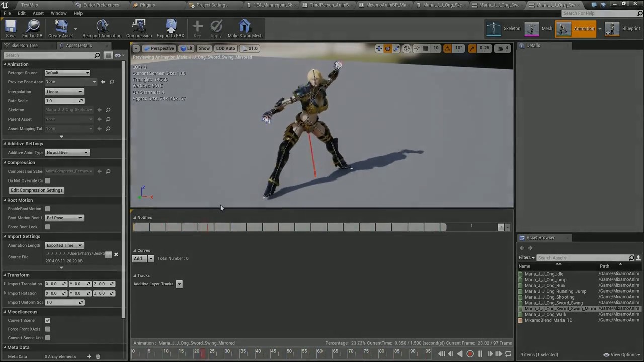Click the playback speed x1.0 button
Viewport: 644px width, 362px height.
pos(250,48)
